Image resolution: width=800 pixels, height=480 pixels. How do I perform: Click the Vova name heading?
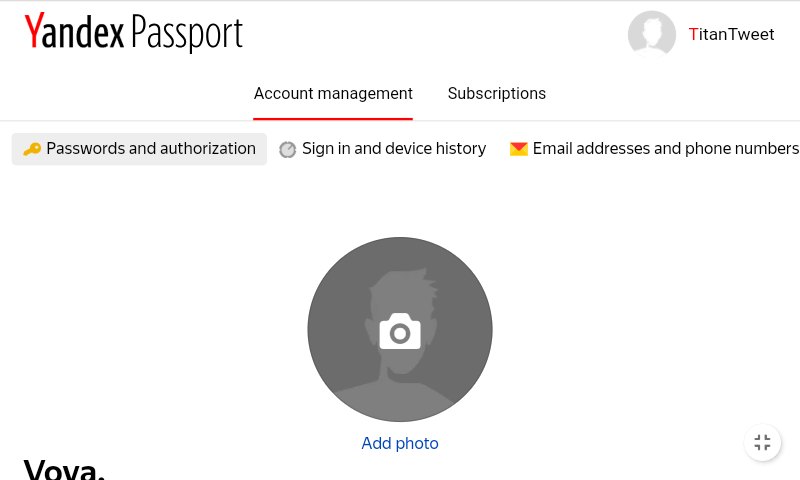pyautogui.click(x=64, y=469)
